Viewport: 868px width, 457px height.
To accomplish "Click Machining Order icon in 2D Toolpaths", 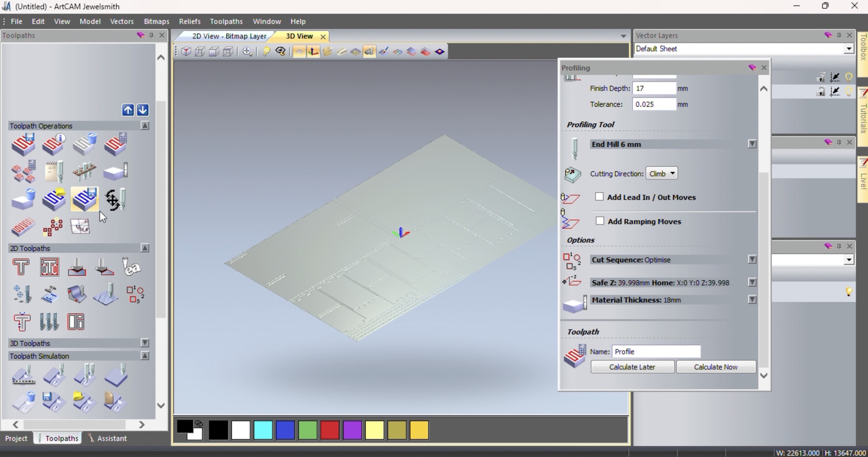I will (135, 294).
